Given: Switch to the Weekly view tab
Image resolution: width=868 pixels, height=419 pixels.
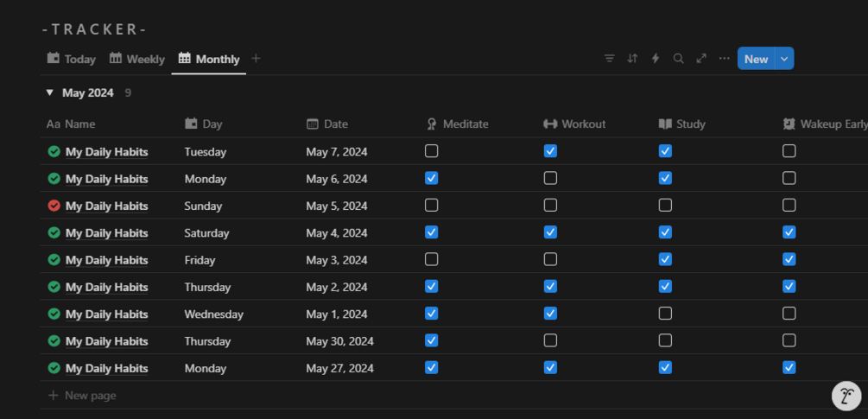Looking at the screenshot, I should click(137, 59).
